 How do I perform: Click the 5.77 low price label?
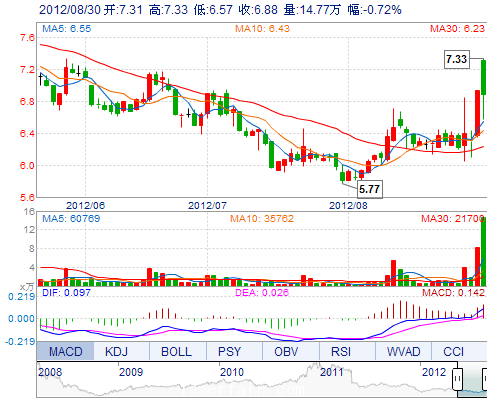[x=370, y=189]
